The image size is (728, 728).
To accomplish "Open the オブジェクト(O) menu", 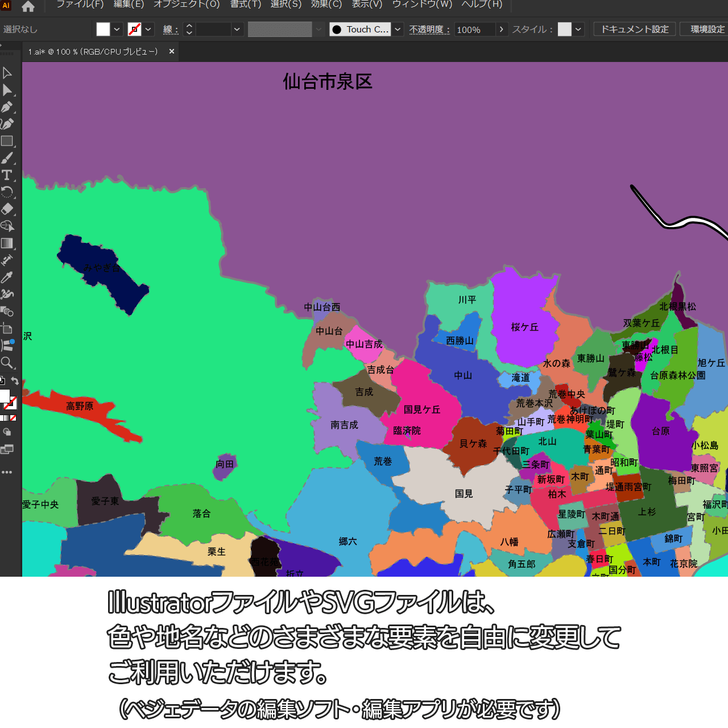I will [x=187, y=5].
